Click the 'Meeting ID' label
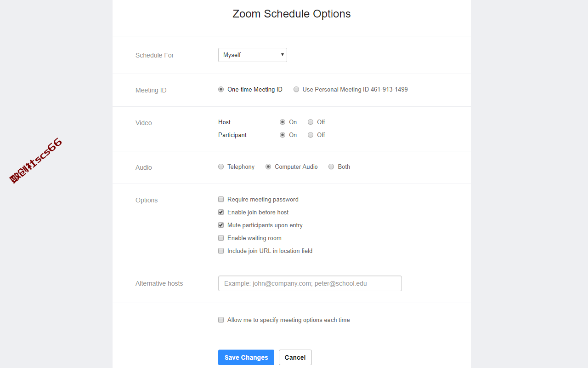This screenshot has width=588, height=368. (151, 90)
